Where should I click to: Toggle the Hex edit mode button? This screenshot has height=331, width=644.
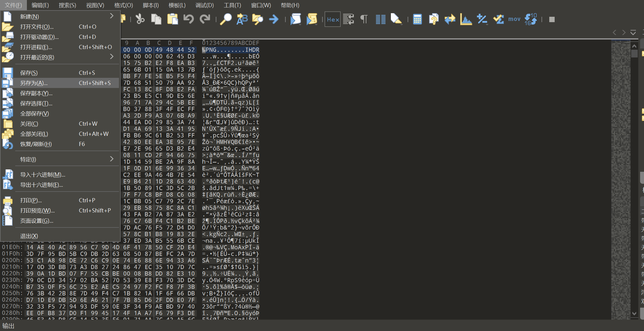point(333,19)
